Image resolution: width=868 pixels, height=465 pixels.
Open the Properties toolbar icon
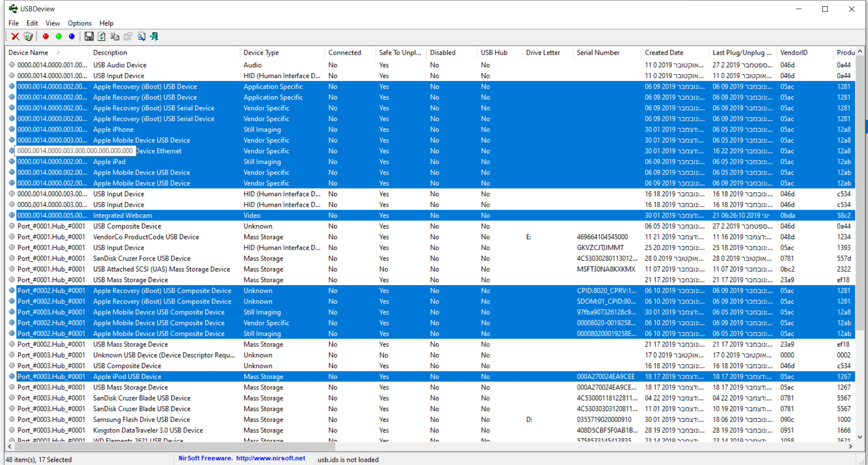(x=128, y=37)
